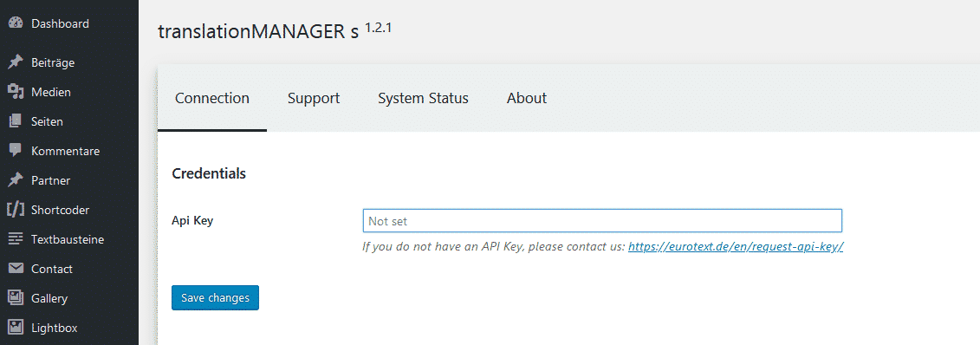This screenshot has height=345, width=980.
Task: Click the Medien media icon
Action: click(x=15, y=92)
